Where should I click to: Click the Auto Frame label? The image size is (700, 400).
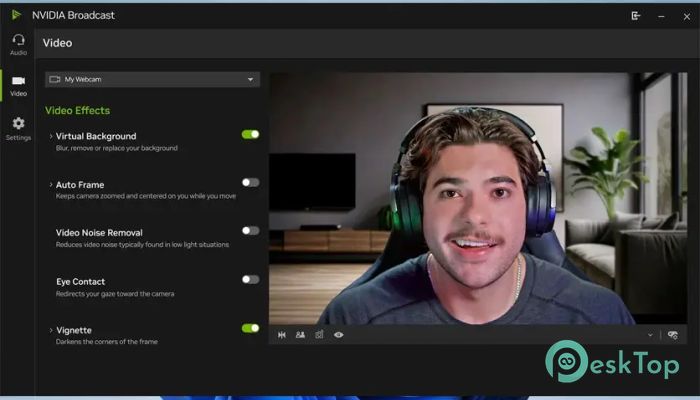point(80,184)
